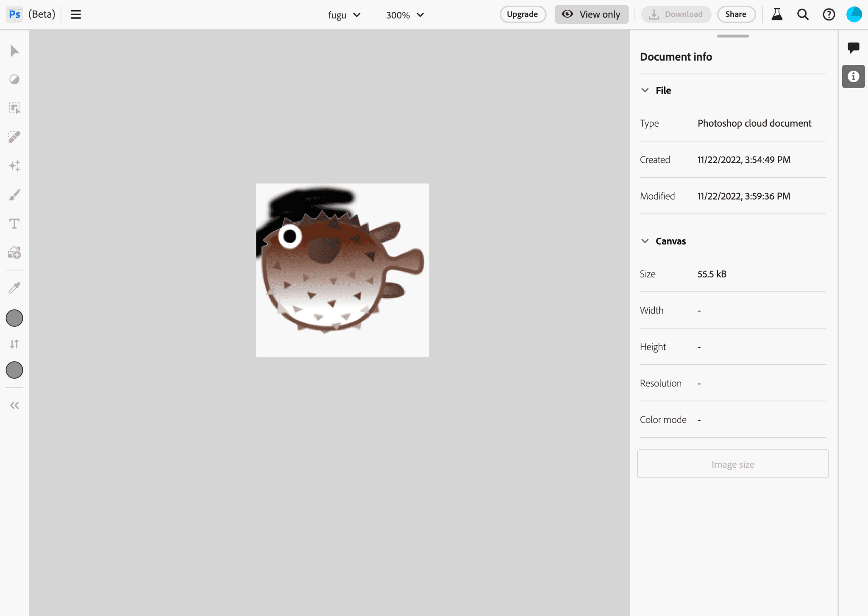Click the fugu document title dropdown
Screen dimensions: 868x616
click(344, 15)
